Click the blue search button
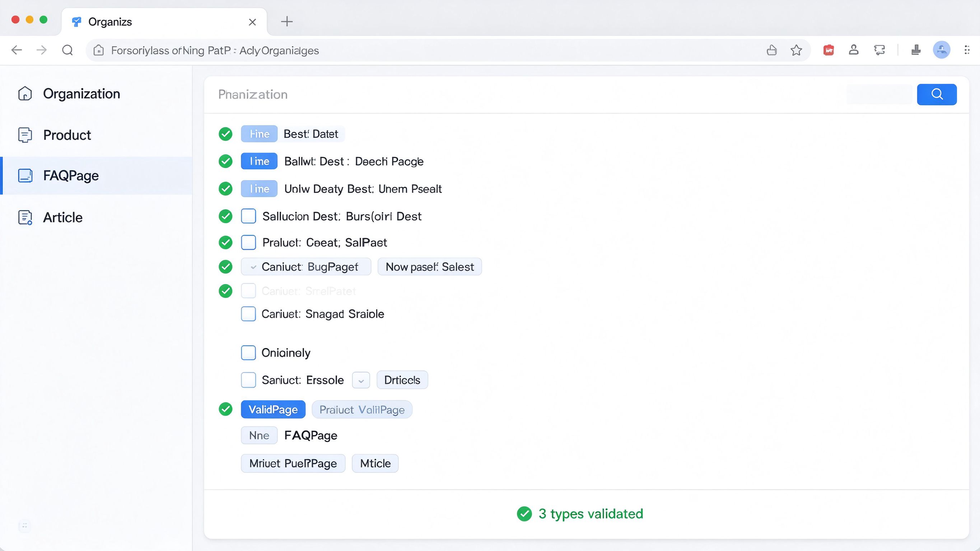The image size is (980, 551). [937, 94]
